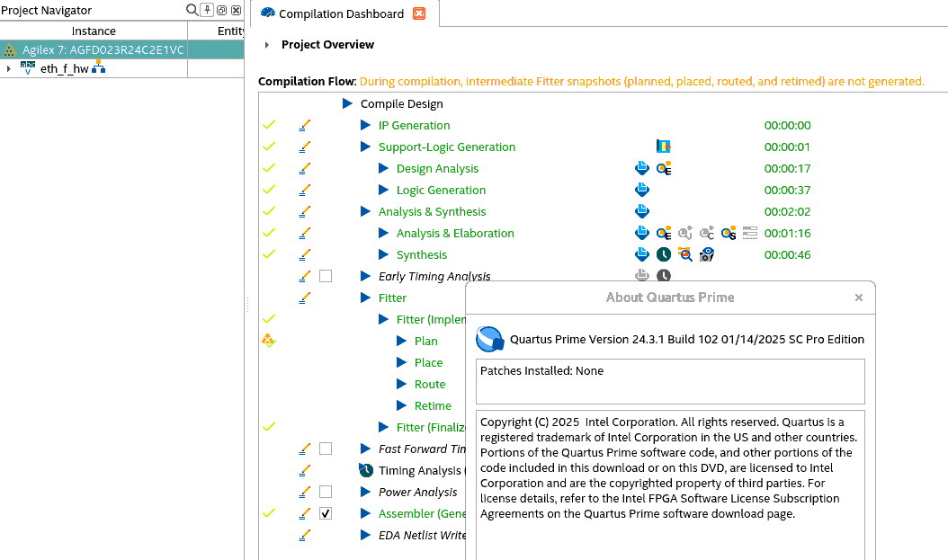Start the Compile Design play arrow
Viewport: 948px width, 560px height.
pyautogui.click(x=348, y=104)
